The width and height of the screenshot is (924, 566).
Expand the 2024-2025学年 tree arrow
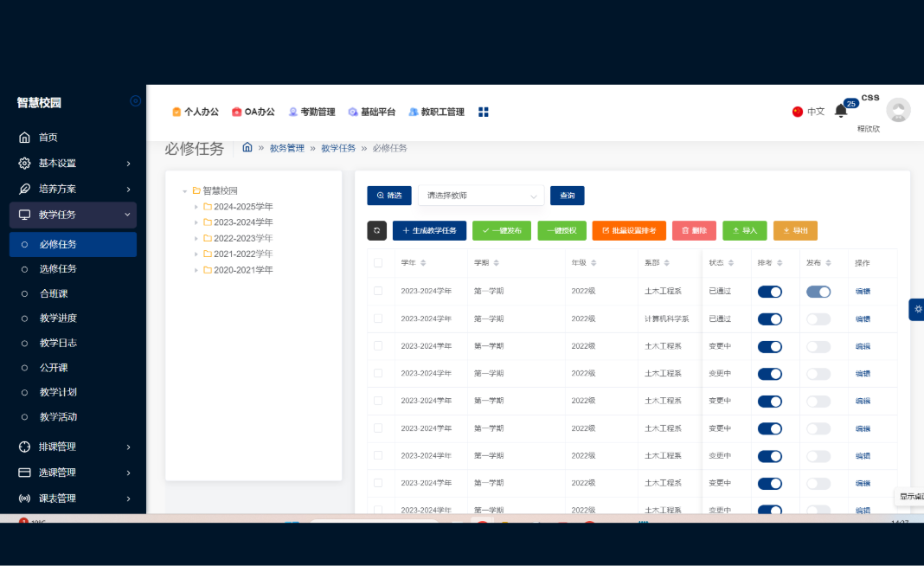click(x=196, y=207)
